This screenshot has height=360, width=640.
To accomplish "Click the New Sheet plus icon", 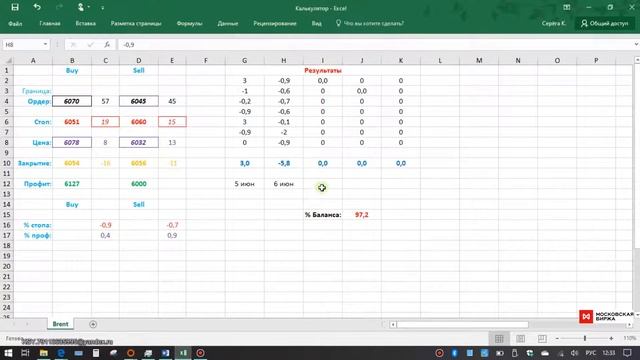I will 93,324.
